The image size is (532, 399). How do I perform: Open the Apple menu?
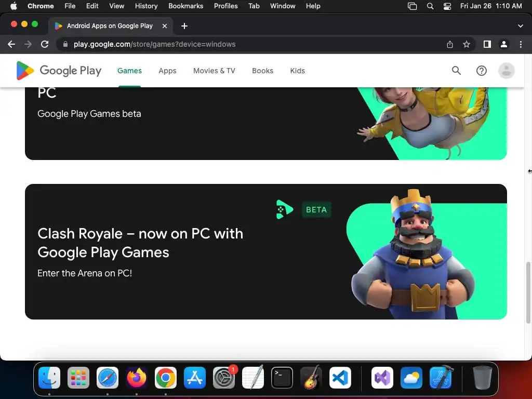point(14,6)
